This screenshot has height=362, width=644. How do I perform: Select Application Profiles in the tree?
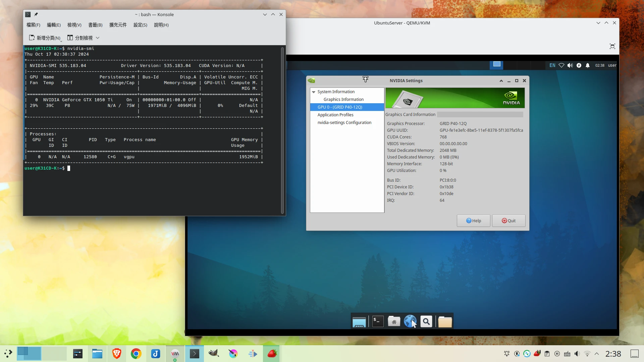335,115
